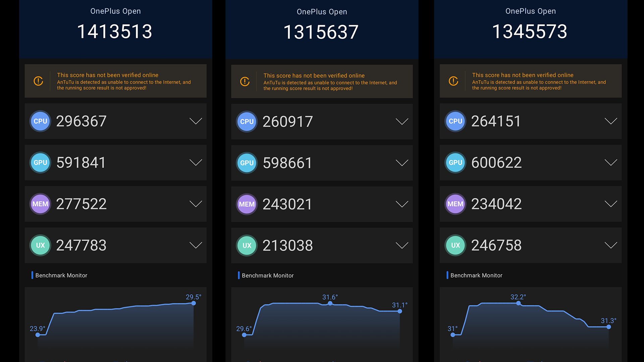The image size is (644, 362).
Task: Click the CPU icon beside 260917
Action: click(x=247, y=122)
